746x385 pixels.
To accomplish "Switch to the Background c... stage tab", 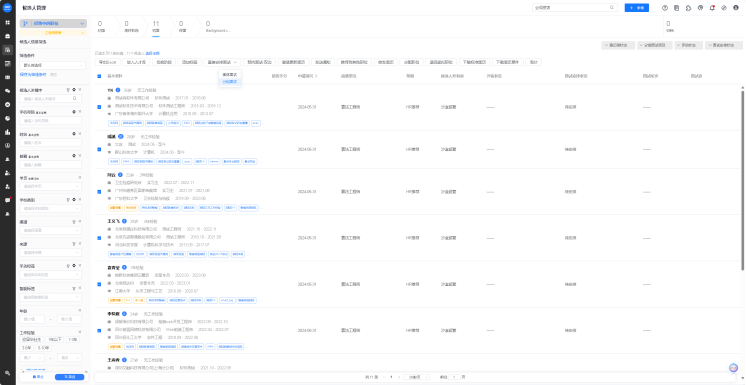I will [218, 26].
